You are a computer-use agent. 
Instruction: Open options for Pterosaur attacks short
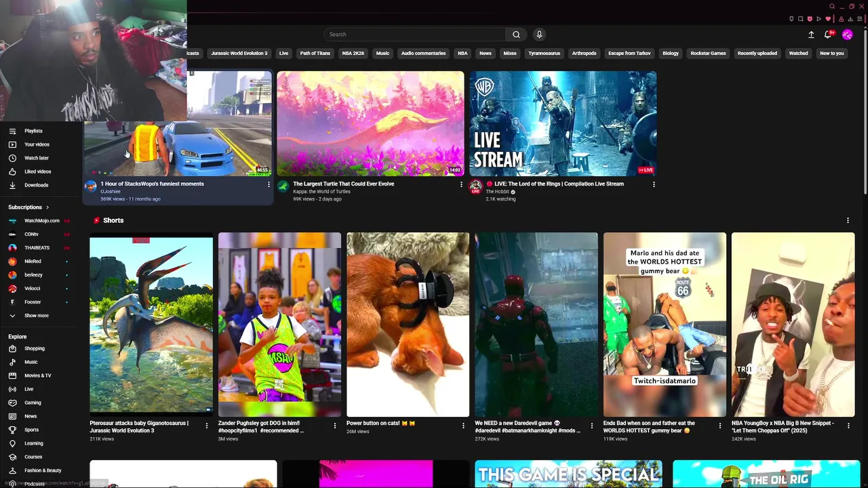pos(207,426)
